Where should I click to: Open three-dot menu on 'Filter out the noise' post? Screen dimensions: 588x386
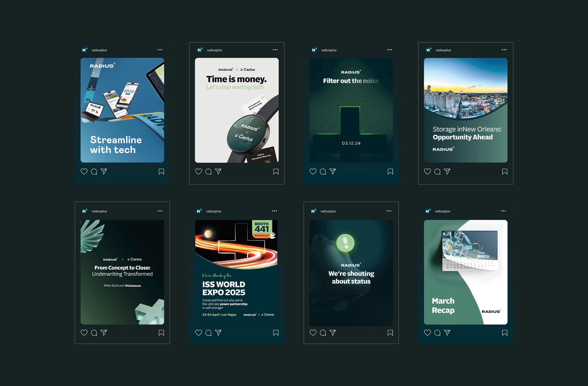coord(390,50)
